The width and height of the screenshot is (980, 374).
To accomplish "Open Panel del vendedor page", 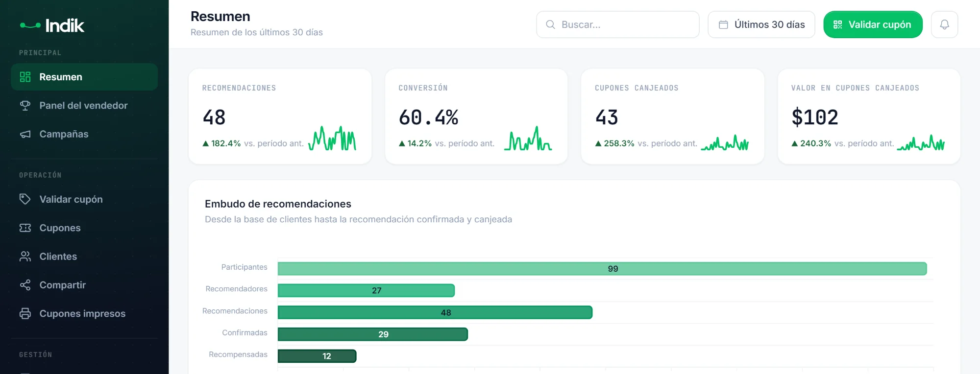I will tap(84, 105).
